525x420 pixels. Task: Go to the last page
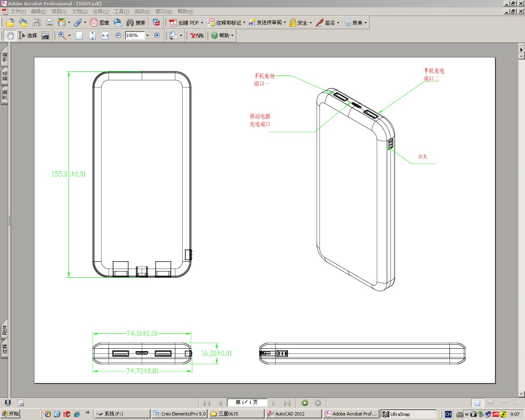pos(287,403)
